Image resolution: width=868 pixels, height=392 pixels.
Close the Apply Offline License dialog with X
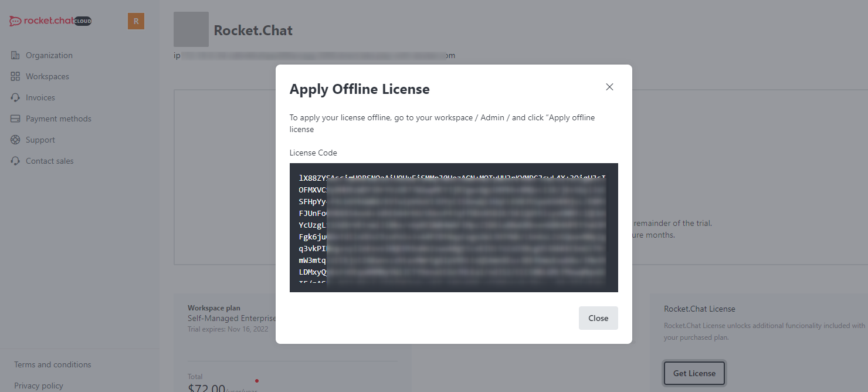tap(609, 87)
